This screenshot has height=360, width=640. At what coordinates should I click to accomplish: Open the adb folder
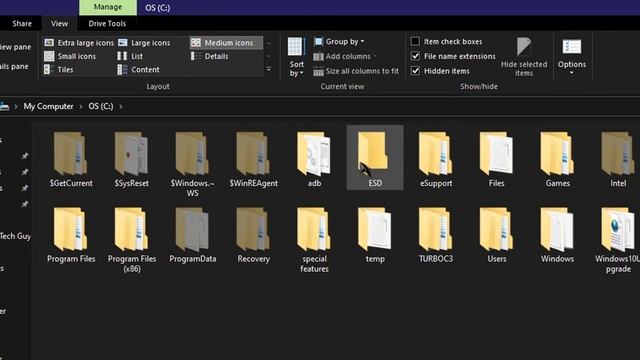[x=314, y=159]
